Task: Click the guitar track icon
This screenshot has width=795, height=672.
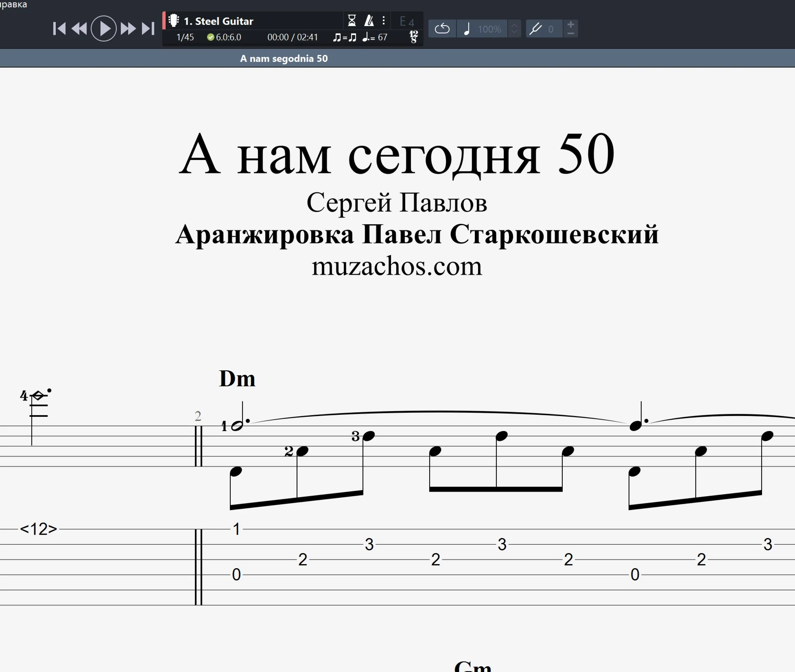Action: click(x=174, y=21)
